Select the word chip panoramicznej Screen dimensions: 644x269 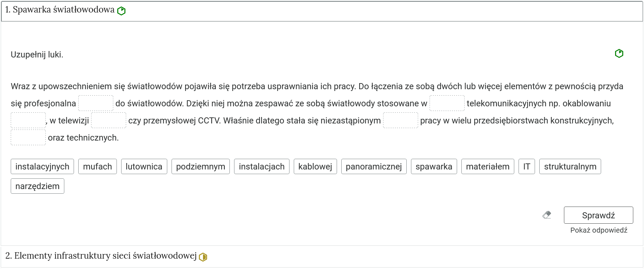(374, 166)
